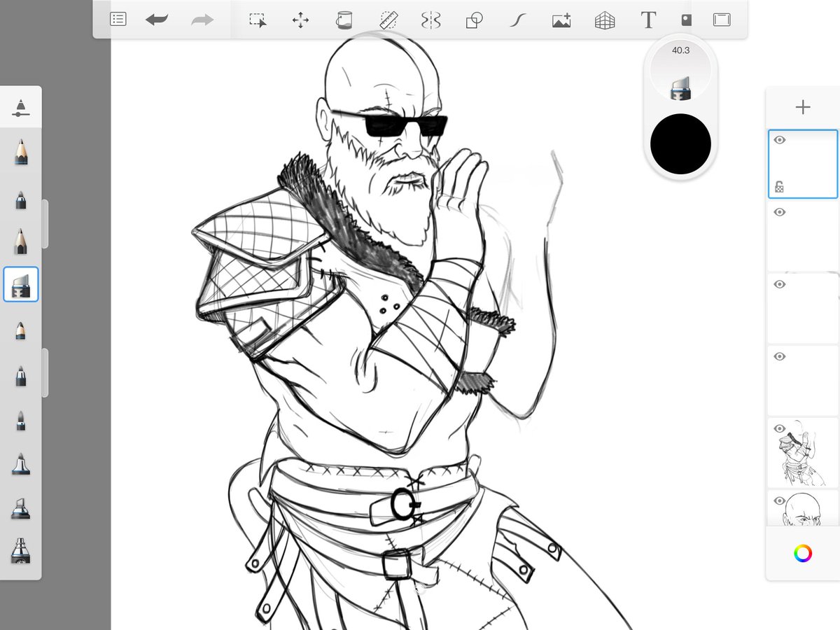Tap the brush size puck showing 40.3
Image resolution: width=840 pixels, height=630 pixels.
point(680,70)
